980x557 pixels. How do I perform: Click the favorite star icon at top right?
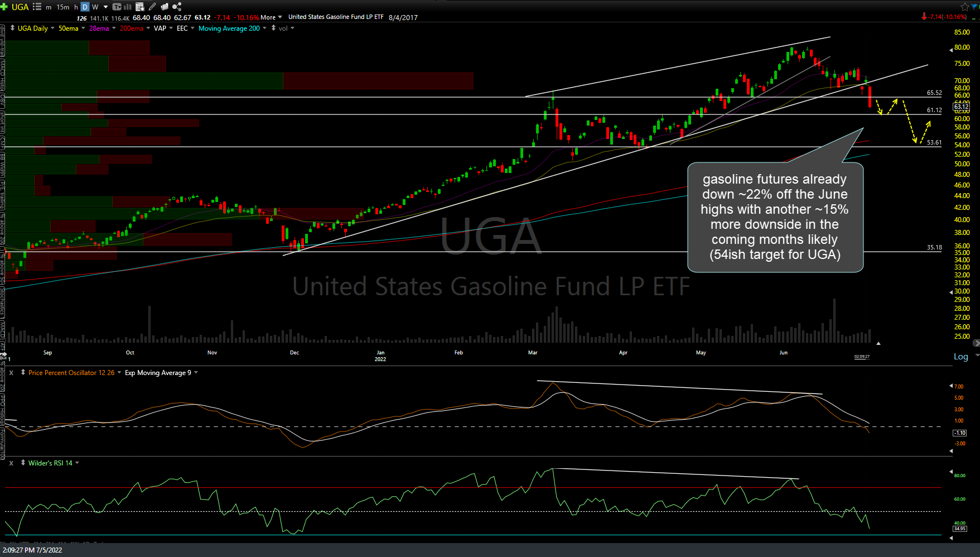[964, 7]
